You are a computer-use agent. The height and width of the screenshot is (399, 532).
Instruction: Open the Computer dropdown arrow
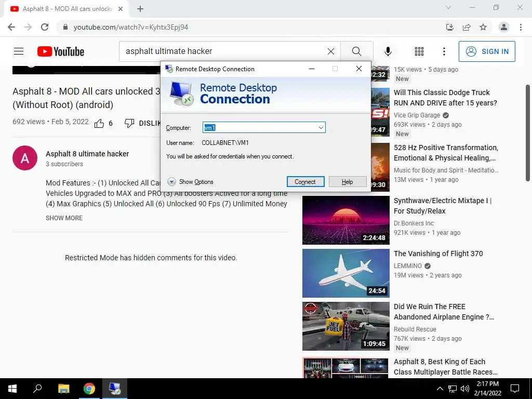pyautogui.click(x=321, y=128)
